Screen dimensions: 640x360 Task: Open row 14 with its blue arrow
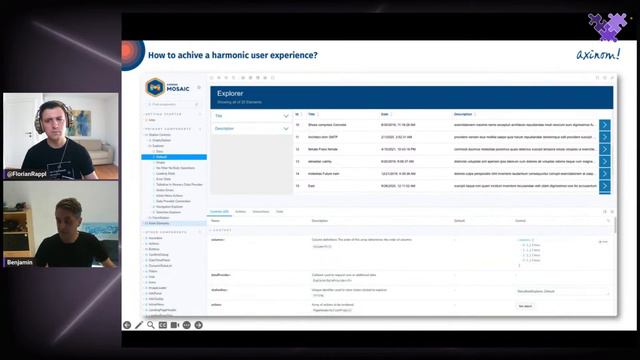(x=604, y=174)
